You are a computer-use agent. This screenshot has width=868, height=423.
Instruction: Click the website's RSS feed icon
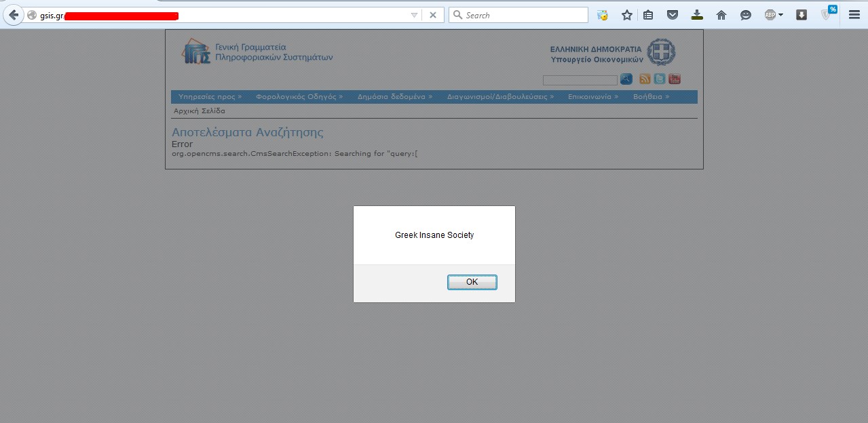[x=645, y=79]
